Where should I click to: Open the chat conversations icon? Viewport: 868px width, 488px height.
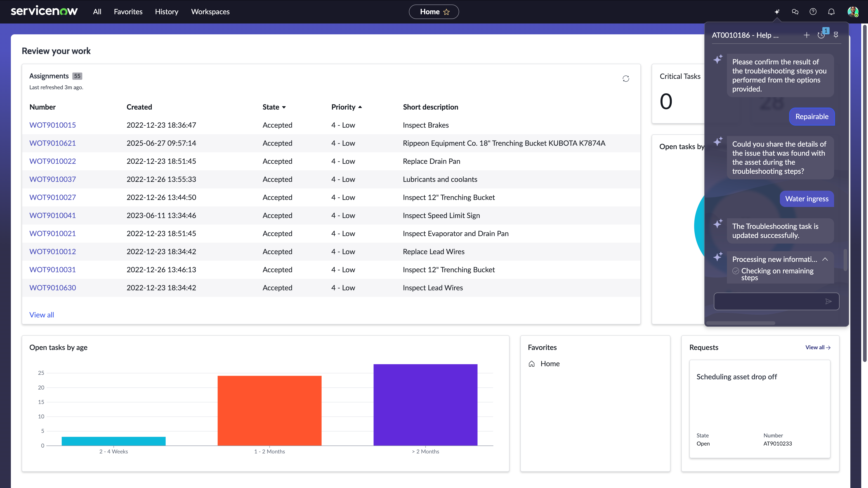(x=795, y=12)
